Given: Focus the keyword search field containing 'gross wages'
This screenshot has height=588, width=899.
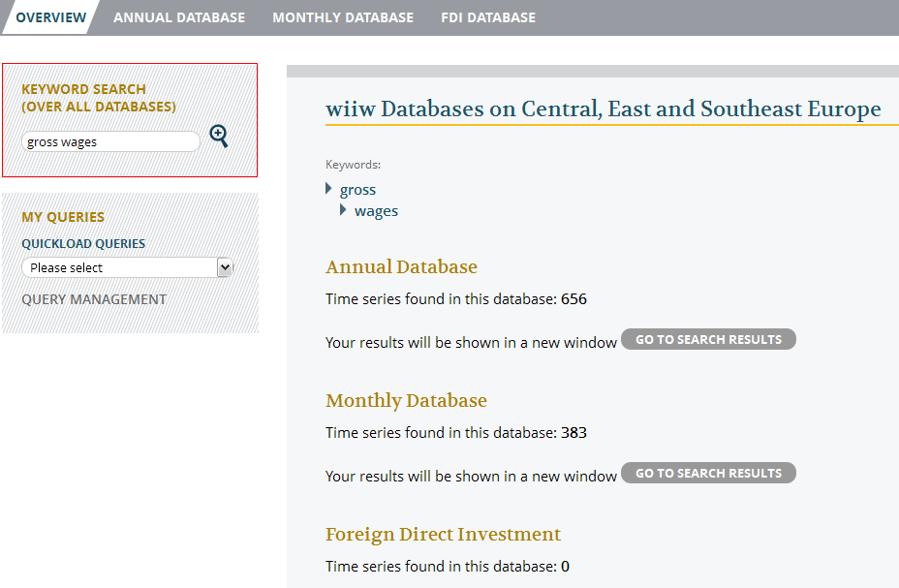Looking at the screenshot, I should [x=110, y=141].
